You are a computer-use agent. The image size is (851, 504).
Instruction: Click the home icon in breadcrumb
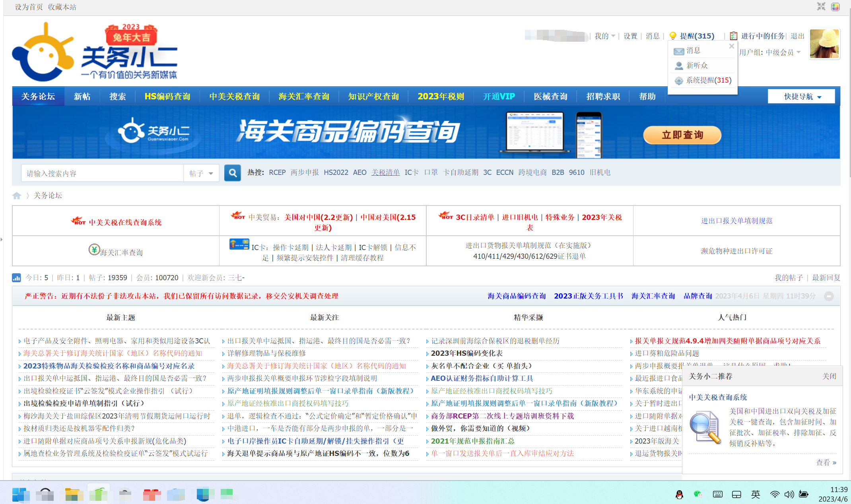click(x=17, y=196)
